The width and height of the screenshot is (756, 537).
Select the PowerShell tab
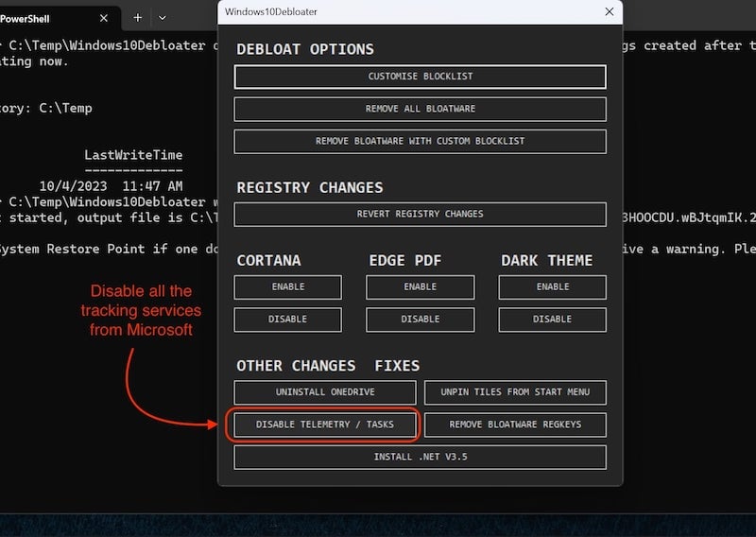48,18
